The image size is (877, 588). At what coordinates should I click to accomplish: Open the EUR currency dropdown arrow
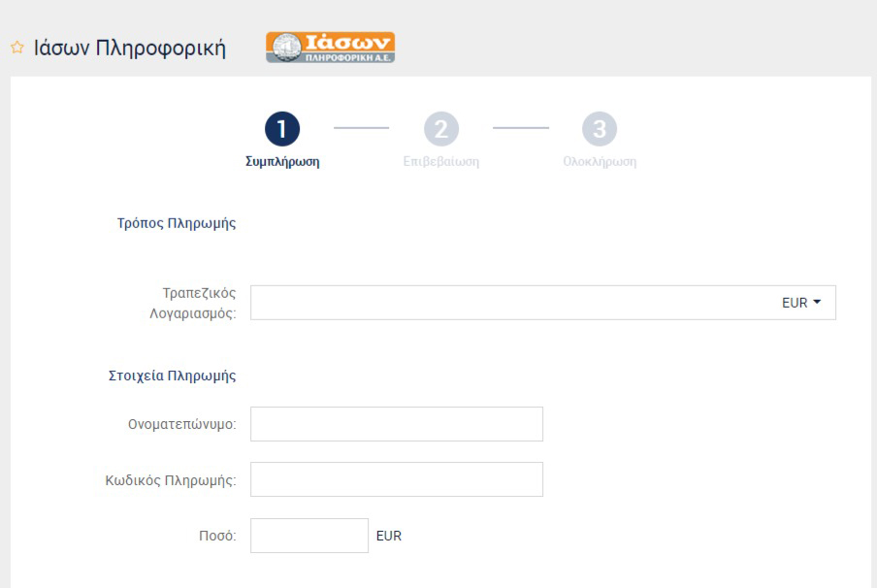[817, 302]
